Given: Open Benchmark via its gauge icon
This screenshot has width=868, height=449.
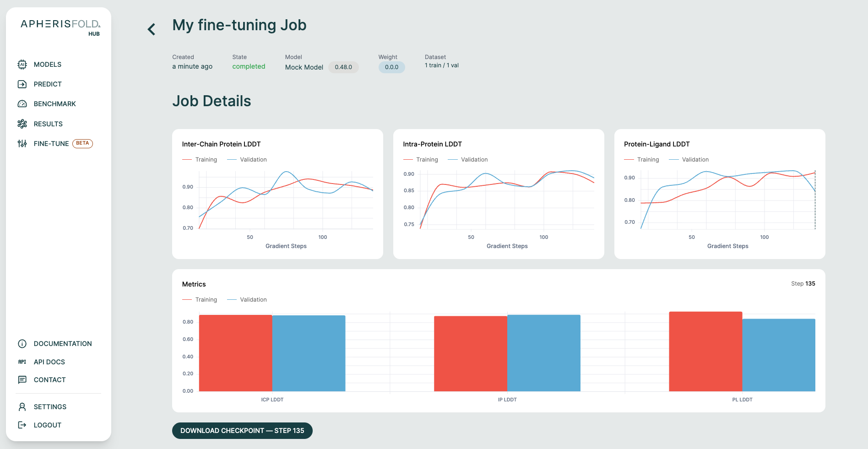Looking at the screenshot, I should coord(22,104).
